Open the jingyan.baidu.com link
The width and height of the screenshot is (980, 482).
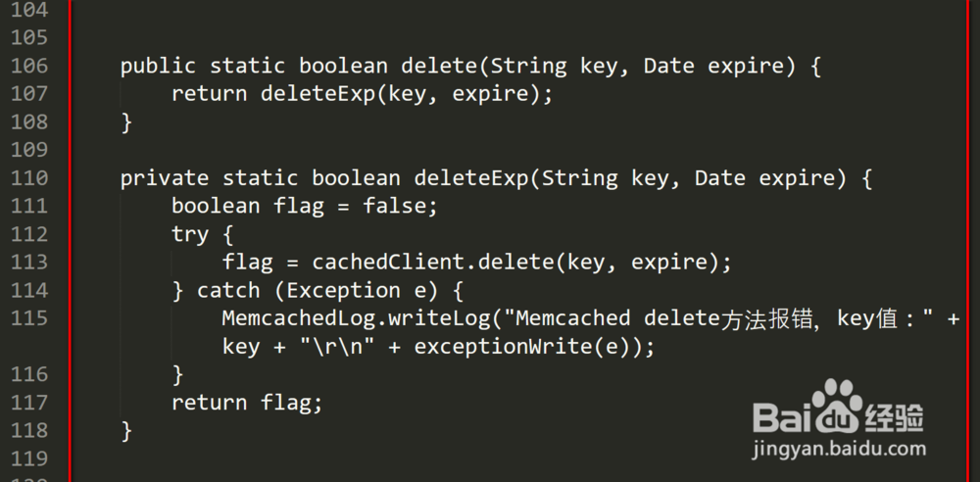pos(838,450)
